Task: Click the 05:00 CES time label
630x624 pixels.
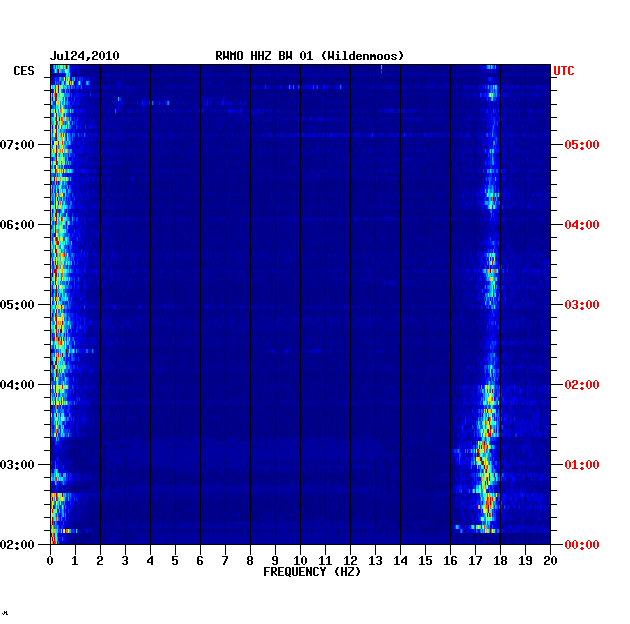Action: point(17,305)
